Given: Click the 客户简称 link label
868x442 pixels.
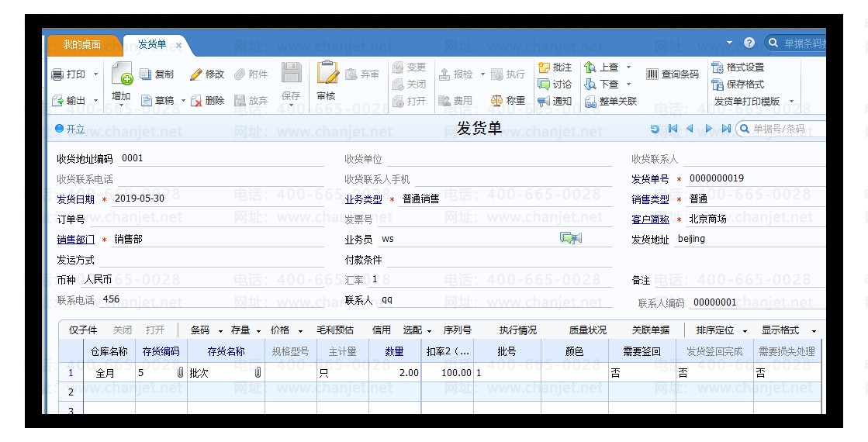Looking at the screenshot, I should (651, 219).
